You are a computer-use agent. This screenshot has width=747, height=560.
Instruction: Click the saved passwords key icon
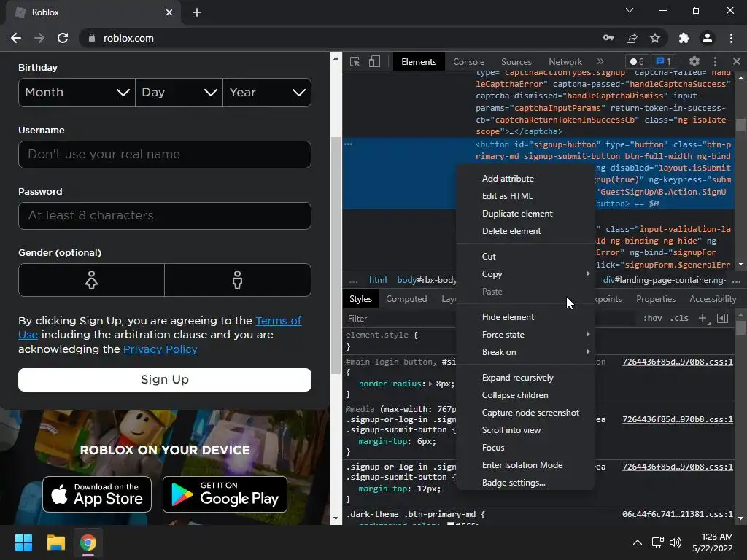click(x=608, y=38)
